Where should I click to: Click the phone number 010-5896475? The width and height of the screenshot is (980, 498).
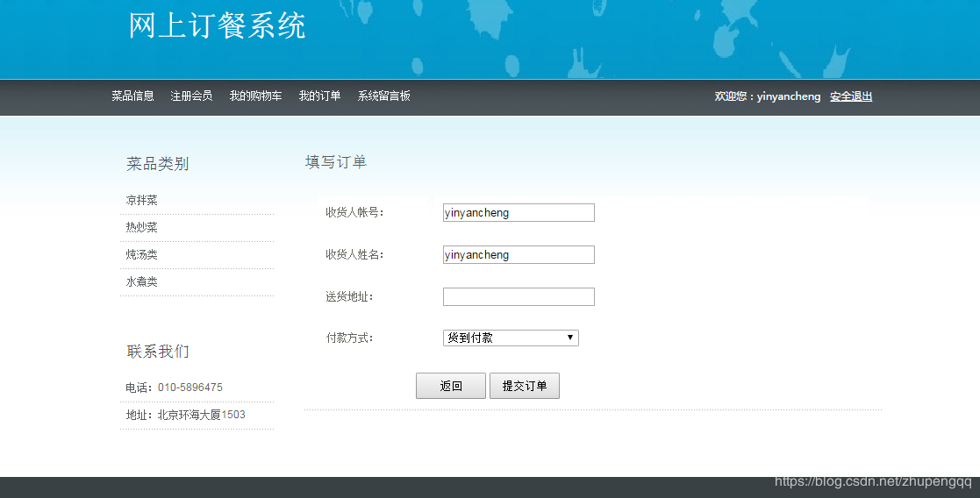(x=190, y=388)
